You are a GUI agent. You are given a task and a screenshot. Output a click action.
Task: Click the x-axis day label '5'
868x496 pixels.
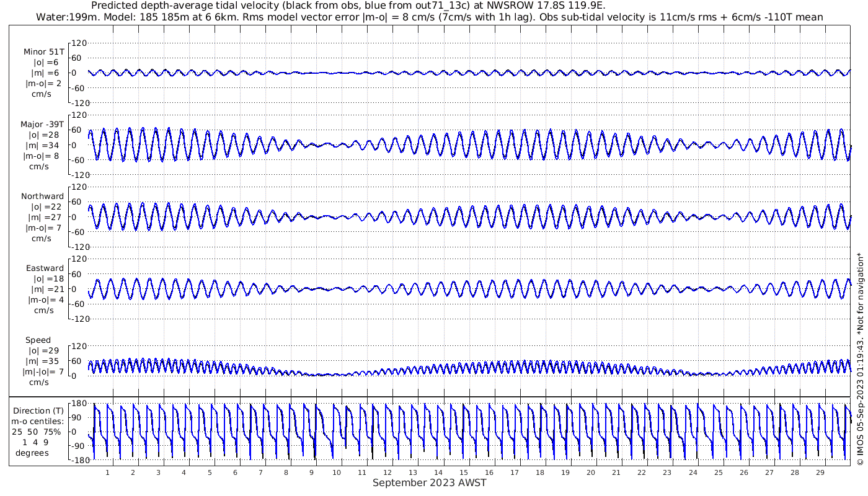tap(210, 472)
